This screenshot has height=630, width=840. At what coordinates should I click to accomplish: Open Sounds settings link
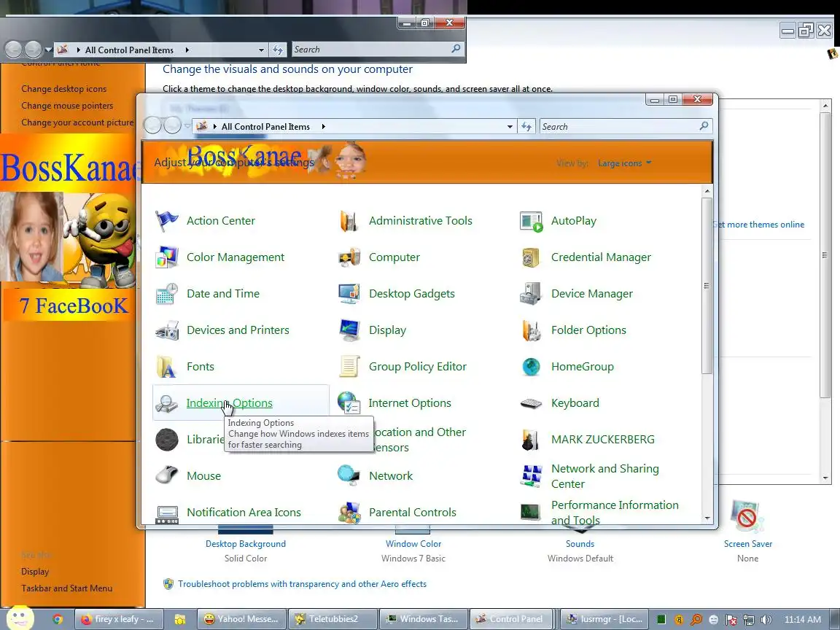tap(580, 544)
